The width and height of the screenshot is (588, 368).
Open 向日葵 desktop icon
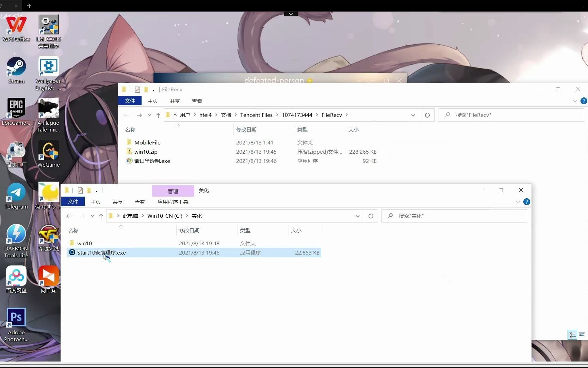point(48,280)
